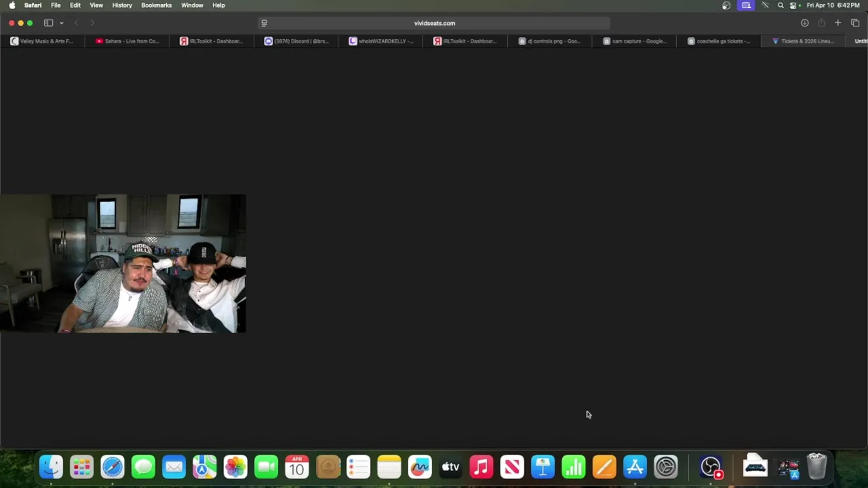Click the webcam overlay video thumbnail
The width and height of the screenshot is (868, 488).
click(x=123, y=264)
